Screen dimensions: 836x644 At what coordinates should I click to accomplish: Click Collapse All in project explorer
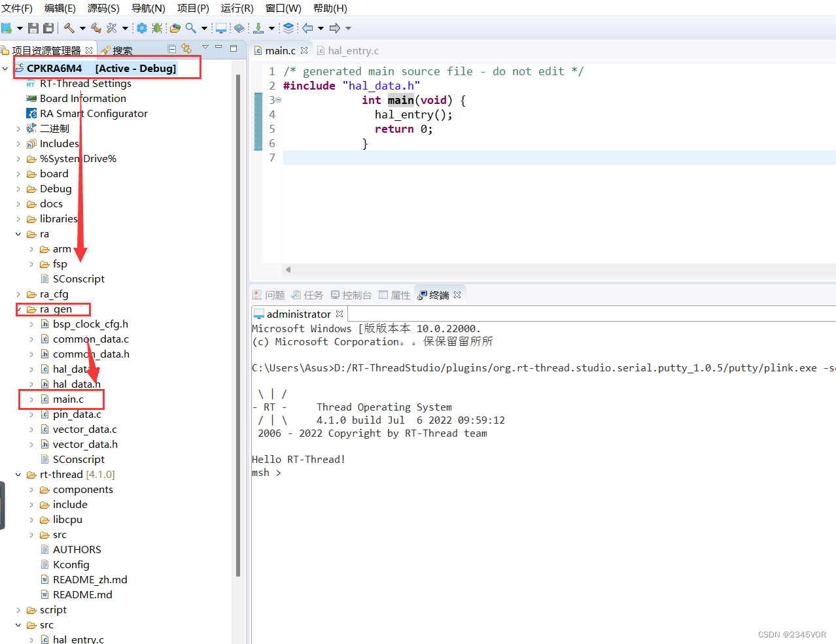(171, 48)
